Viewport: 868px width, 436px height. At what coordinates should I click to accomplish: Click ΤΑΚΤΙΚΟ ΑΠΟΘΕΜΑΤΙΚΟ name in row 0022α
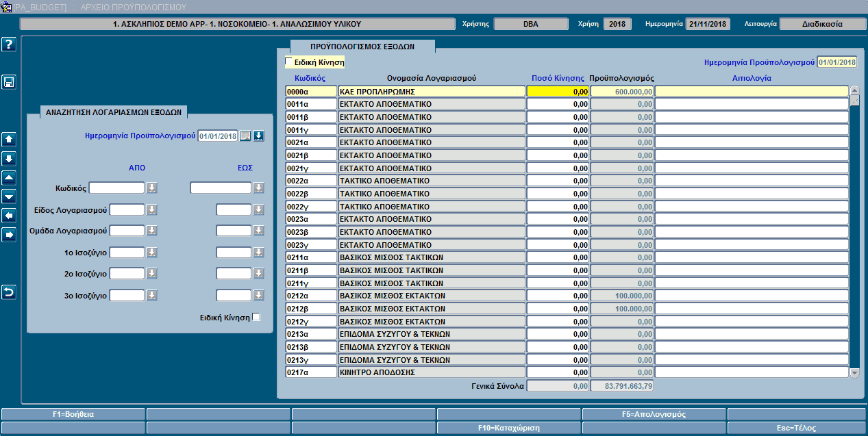click(x=432, y=181)
